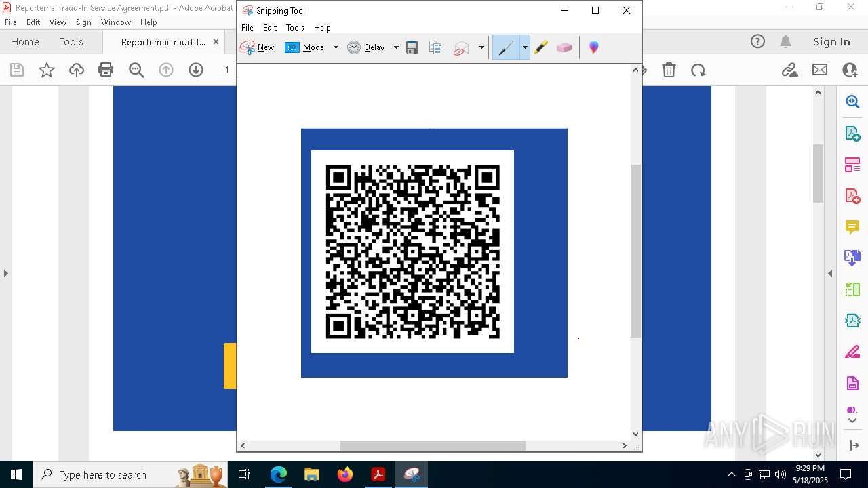868x488 pixels.
Task: Open Acrobat's Sign menu
Action: click(83, 22)
